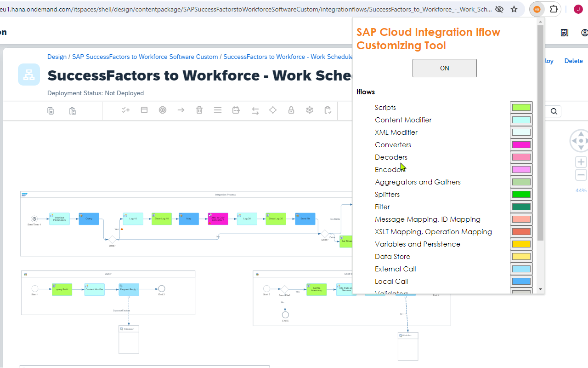Pick the Content Modifier color swatch

click(521, 120)
